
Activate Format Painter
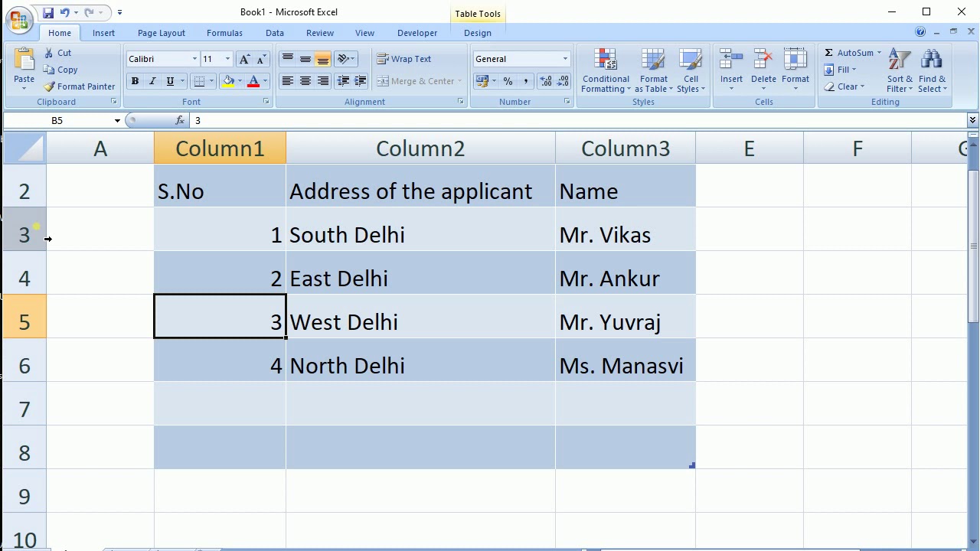coord(79,86)
